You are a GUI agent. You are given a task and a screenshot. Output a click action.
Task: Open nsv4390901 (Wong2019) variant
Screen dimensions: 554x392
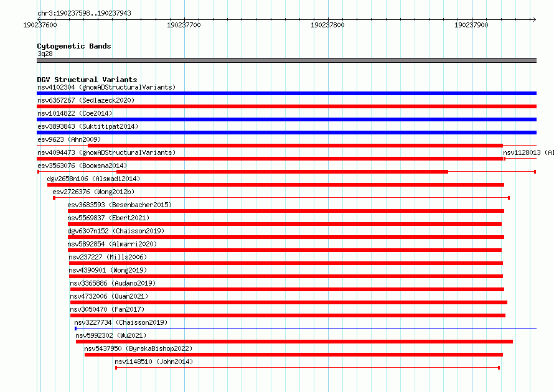[x=108, y=270]
